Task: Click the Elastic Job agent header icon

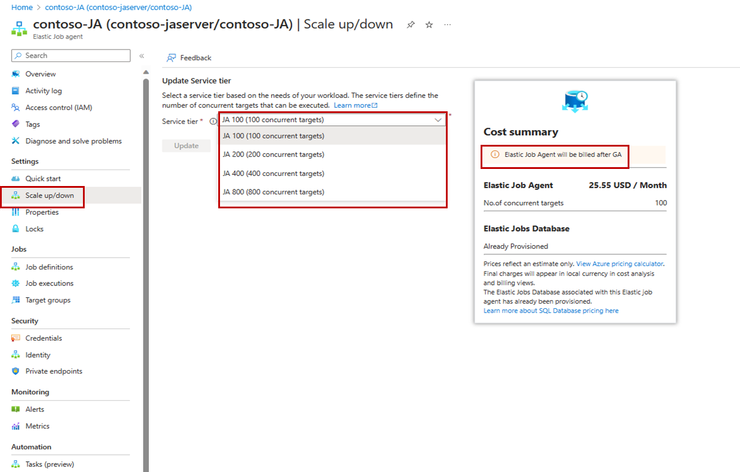Action: (19, 29)
